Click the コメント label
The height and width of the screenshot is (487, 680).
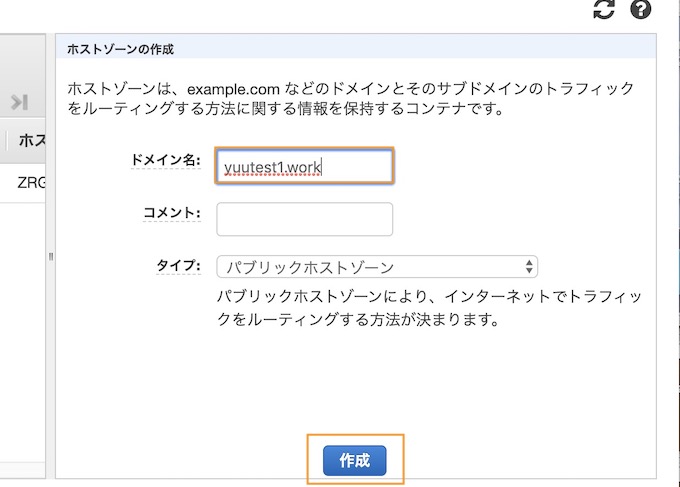[x=172, y=213]
